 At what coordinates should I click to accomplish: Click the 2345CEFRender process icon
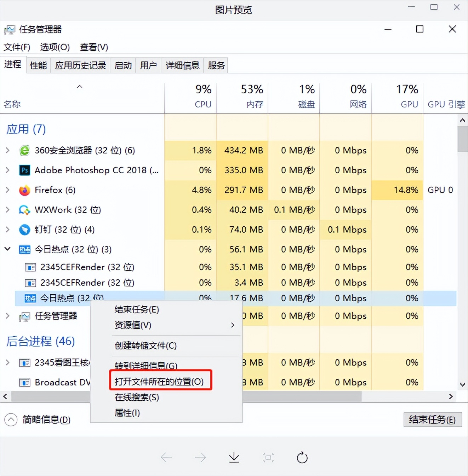coord(30,267)
